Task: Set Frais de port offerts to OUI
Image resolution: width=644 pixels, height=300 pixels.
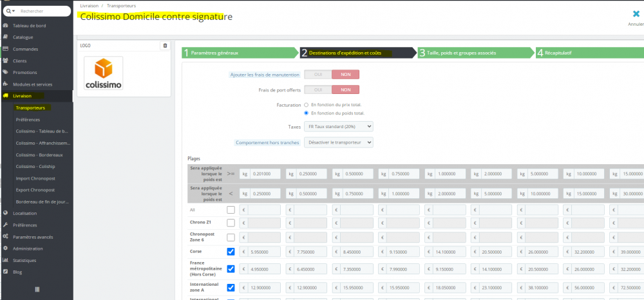Action: [318, 89]
